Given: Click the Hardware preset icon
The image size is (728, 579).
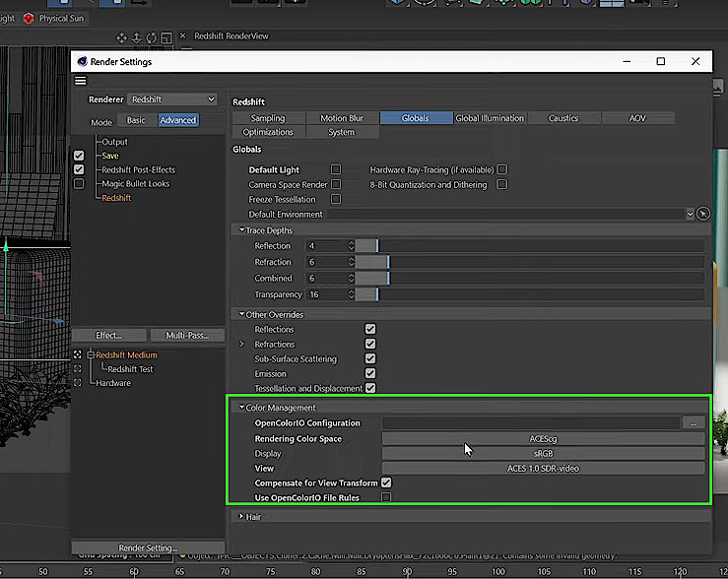Looking at the screenshot, I should (x=79, y=383).
